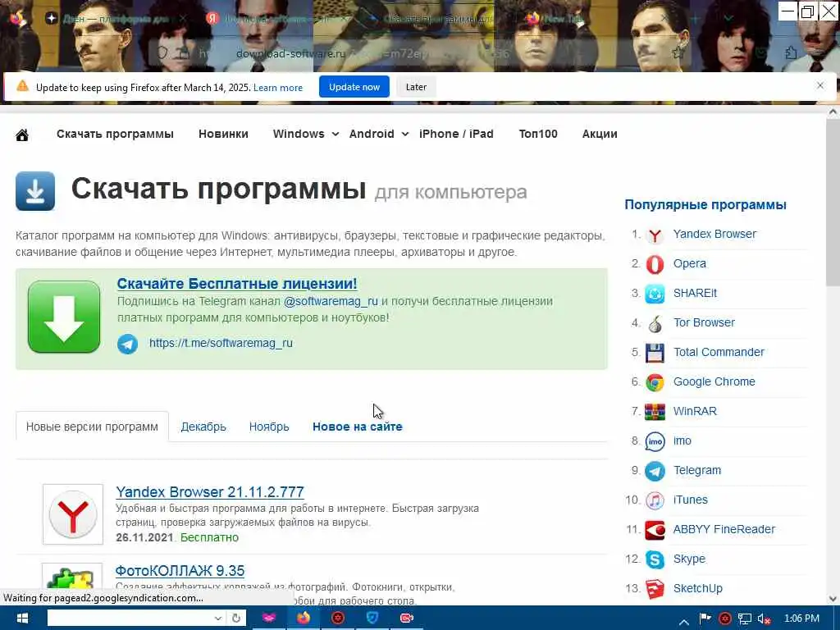Open the Windows Start menu
The height and width of the screenshot is (630, 840).
click(x=21, y=619)
